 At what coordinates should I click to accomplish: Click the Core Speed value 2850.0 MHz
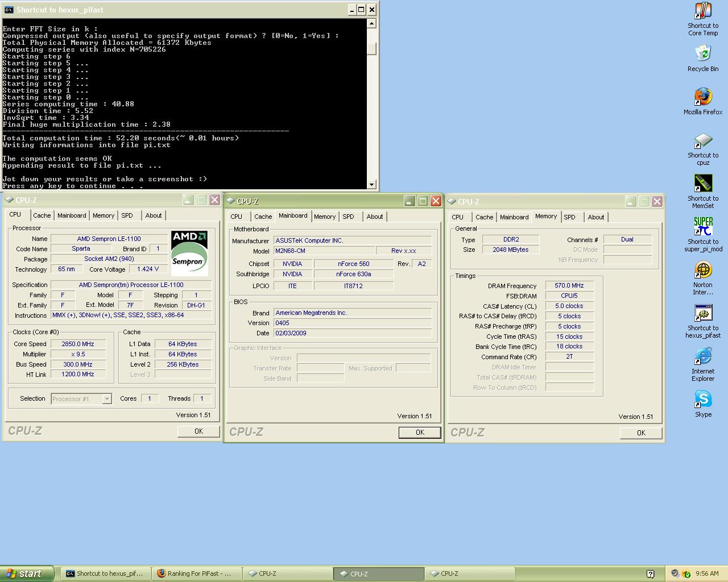78,344
